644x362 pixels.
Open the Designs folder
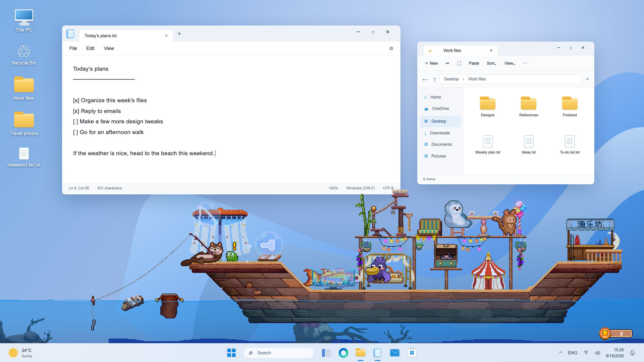(x=488, y=107)
